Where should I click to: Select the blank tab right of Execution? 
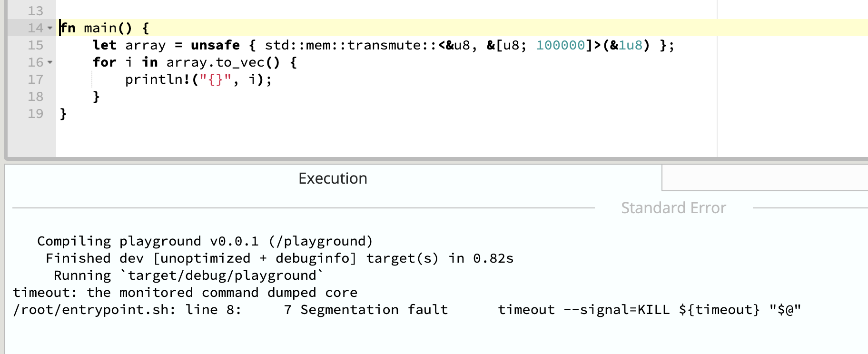765,178
